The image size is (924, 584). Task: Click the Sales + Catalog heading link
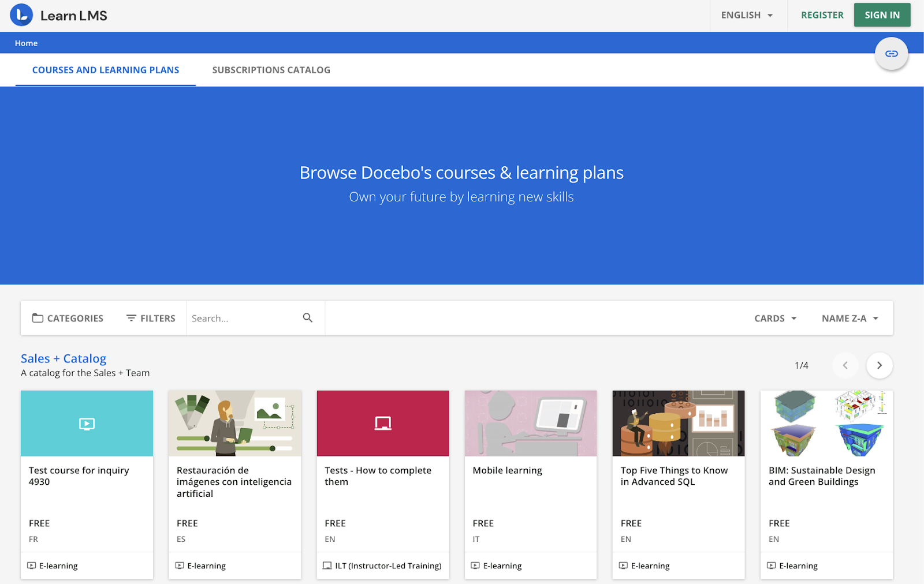[64, 358]
